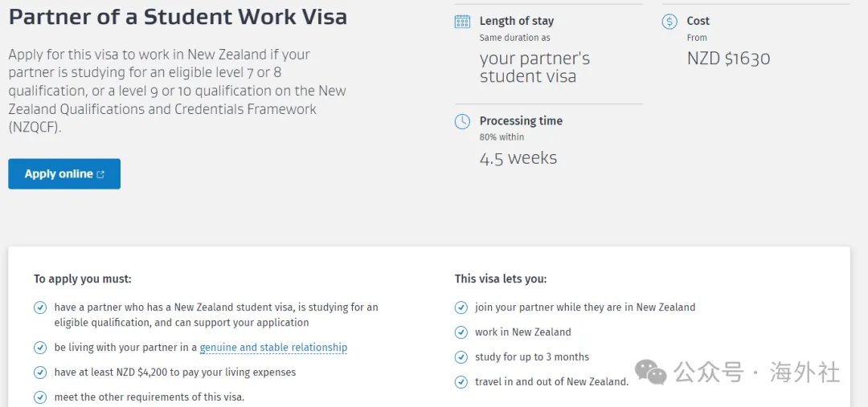Click checkmark beside 'study for up to 3 months'
868x407 pixels.
coord(461,357)
